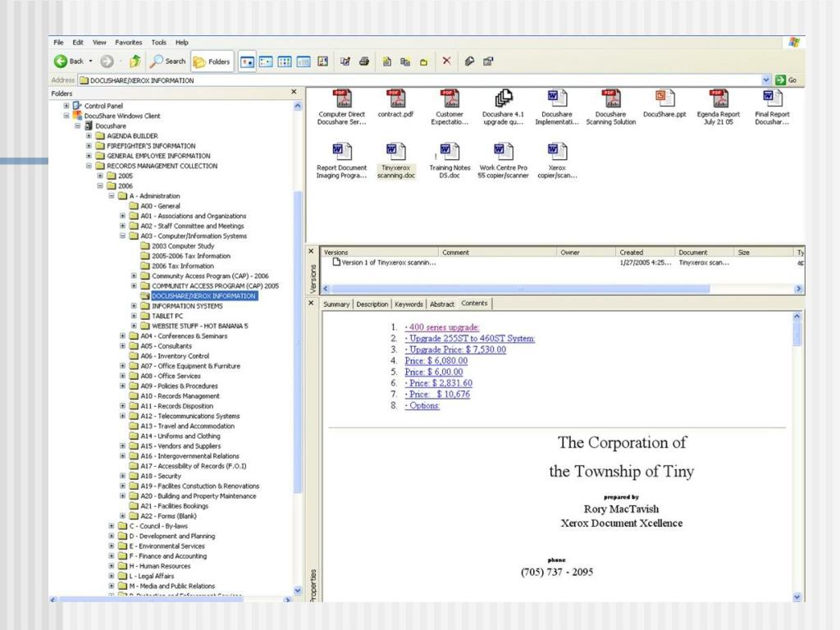Click the green Back arrow button
The image size is (840, 630).
(61, 61)
